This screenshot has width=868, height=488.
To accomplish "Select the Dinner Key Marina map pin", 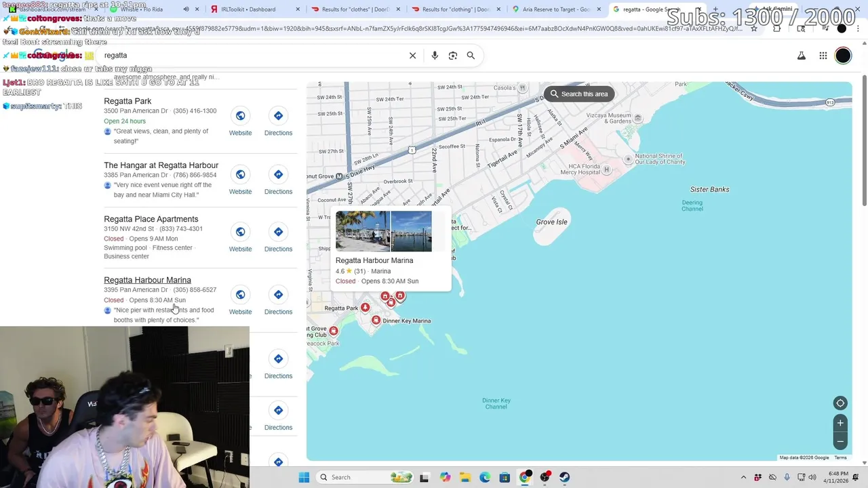I will pos(376,320).
